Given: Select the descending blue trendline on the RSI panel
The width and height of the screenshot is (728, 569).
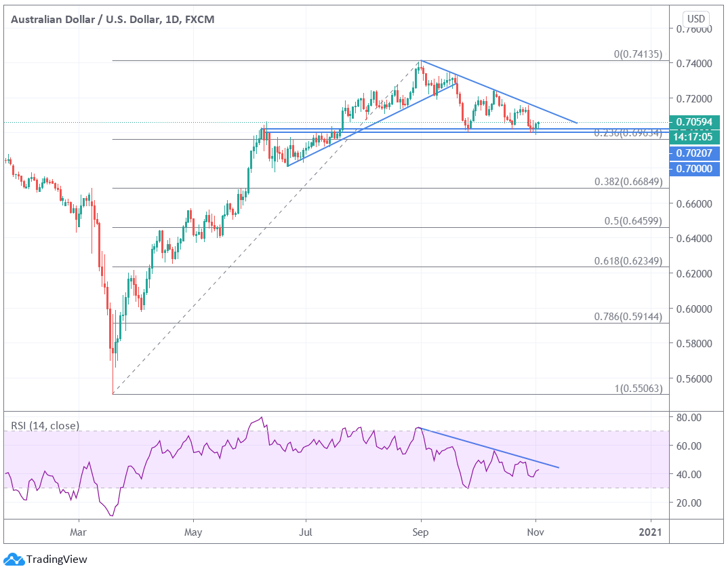Looking at the screenshot, I should (488, 448).
